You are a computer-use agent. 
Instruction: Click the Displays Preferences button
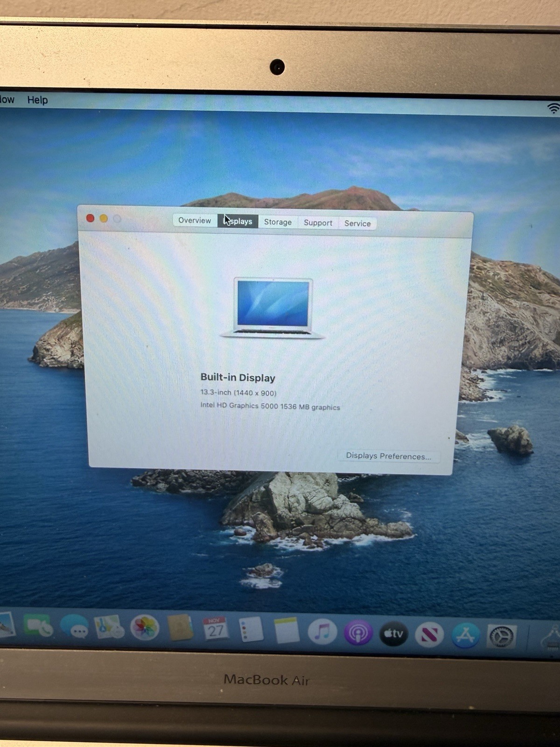(x=388, y=456)
